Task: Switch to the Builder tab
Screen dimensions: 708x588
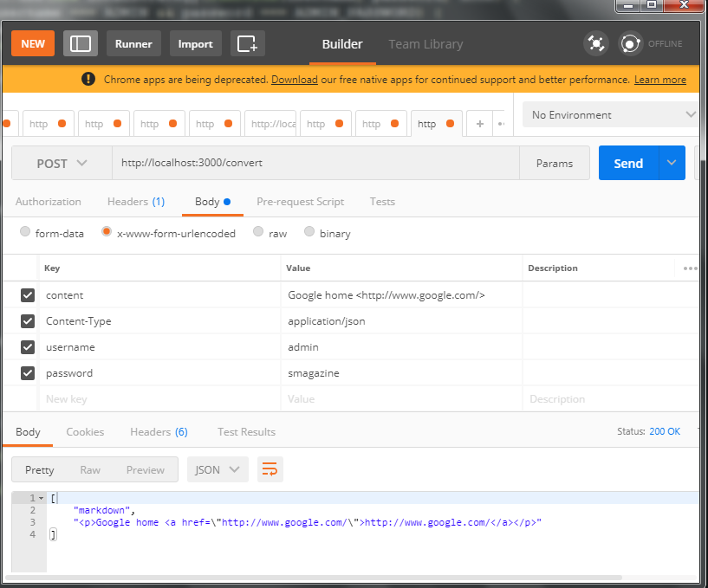Action: pos(342,44)
